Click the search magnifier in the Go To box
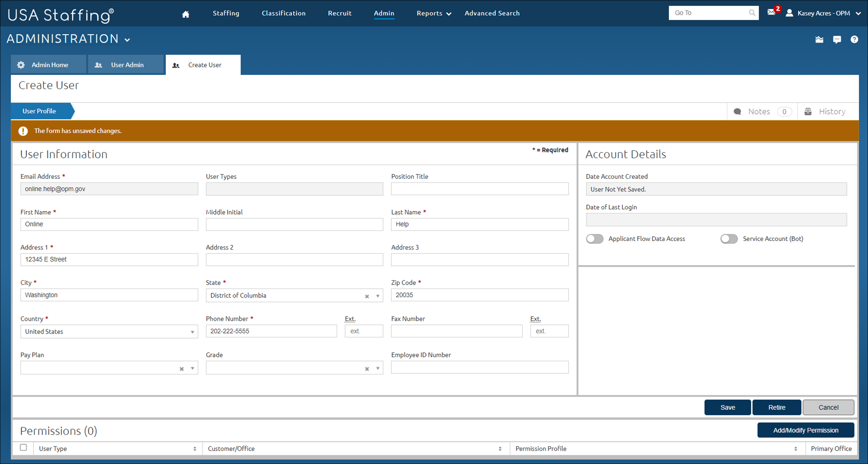 point(752,13)
